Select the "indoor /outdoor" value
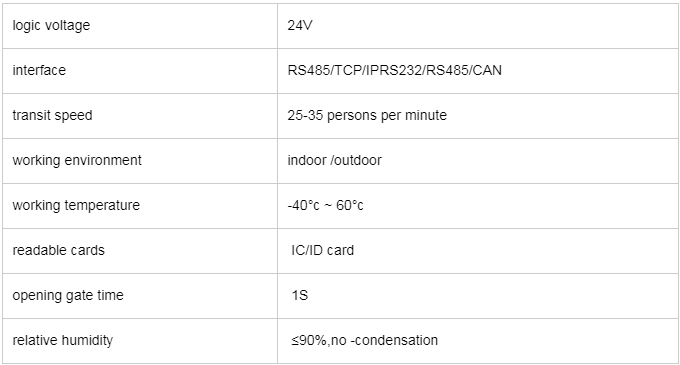Image resolution: width=680 pixels, height=365 pixels. [x=334, y=160]
